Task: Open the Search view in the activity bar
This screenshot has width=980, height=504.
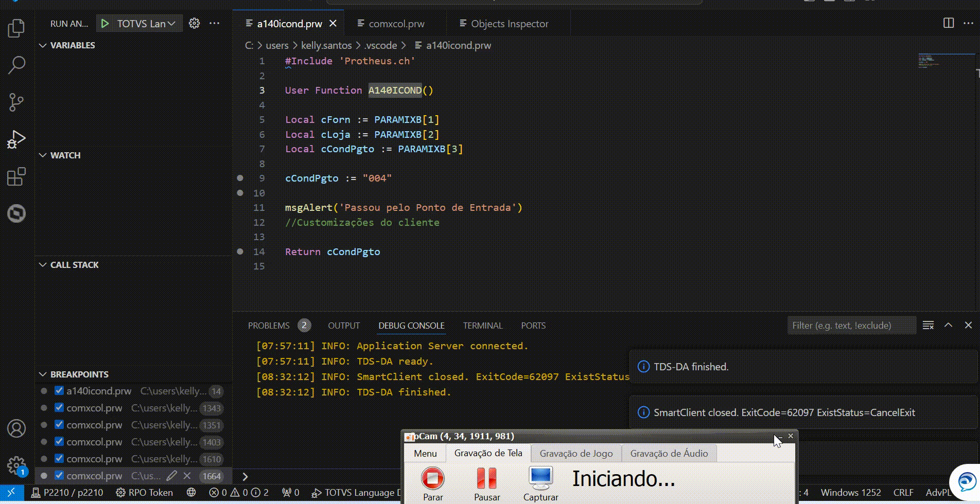Action: point(16,65)
